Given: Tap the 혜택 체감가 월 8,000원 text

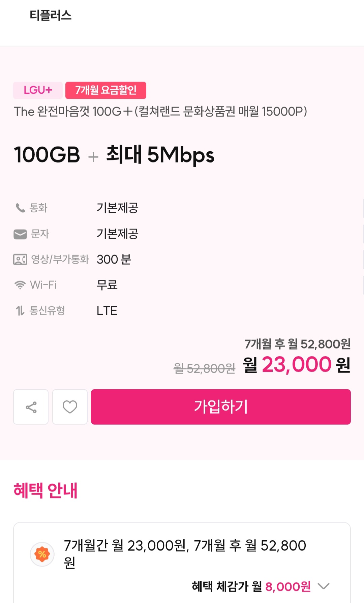Looking at the screenshot, I should click(251, 587).
